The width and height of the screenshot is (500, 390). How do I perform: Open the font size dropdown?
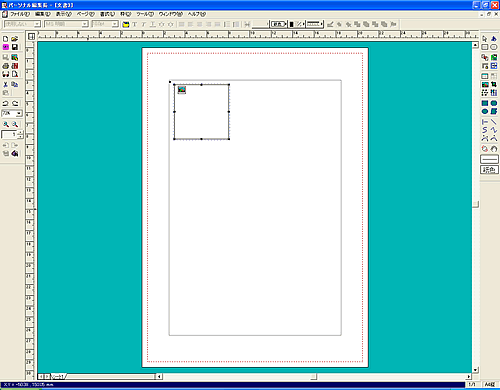pos(115,24)
